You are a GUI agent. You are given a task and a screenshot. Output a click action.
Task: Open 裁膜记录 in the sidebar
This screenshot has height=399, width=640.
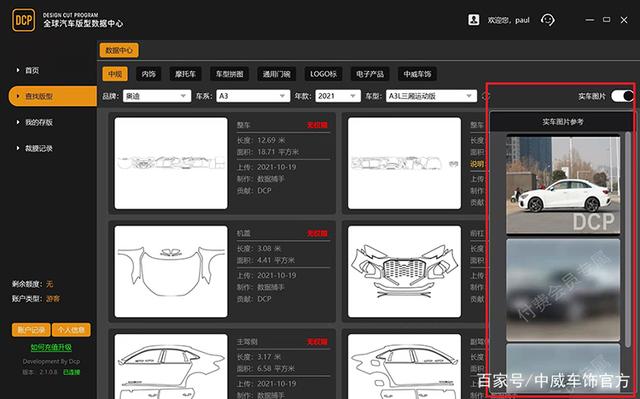[x=39, y=148]
